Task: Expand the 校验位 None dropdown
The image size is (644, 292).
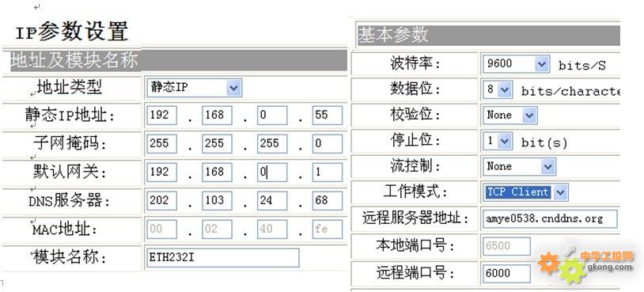Action: pos(510,116)
